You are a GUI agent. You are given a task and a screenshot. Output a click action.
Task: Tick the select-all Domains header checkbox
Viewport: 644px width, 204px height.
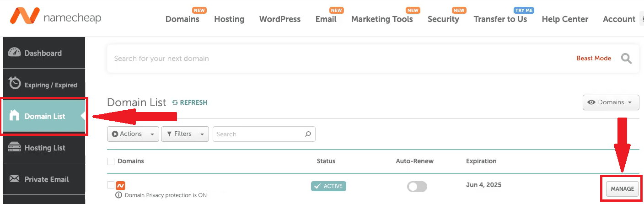(x=111, y=161)
